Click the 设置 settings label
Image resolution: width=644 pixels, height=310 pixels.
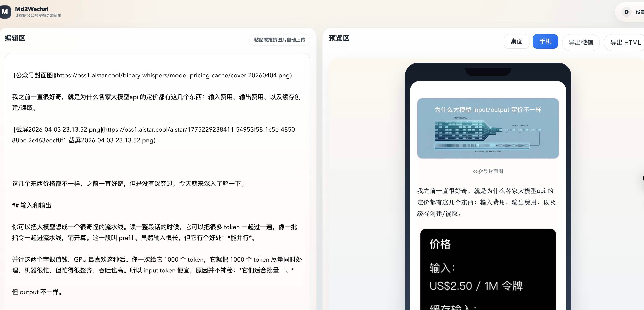click(640, 12)
